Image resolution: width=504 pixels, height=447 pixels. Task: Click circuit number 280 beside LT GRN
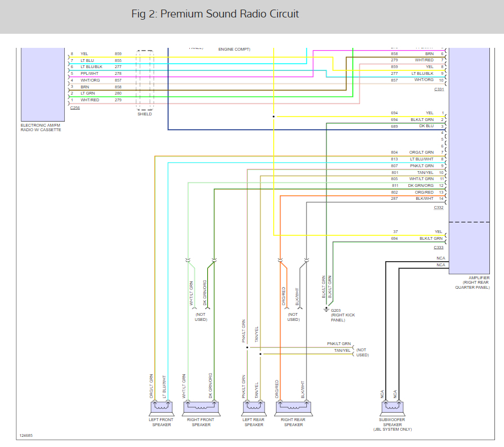118,93
